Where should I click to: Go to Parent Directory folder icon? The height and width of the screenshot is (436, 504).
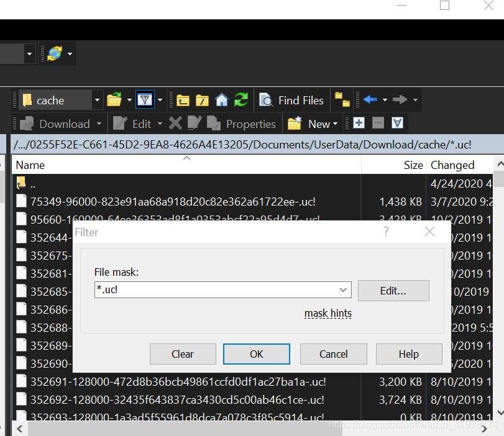(183, 100)
